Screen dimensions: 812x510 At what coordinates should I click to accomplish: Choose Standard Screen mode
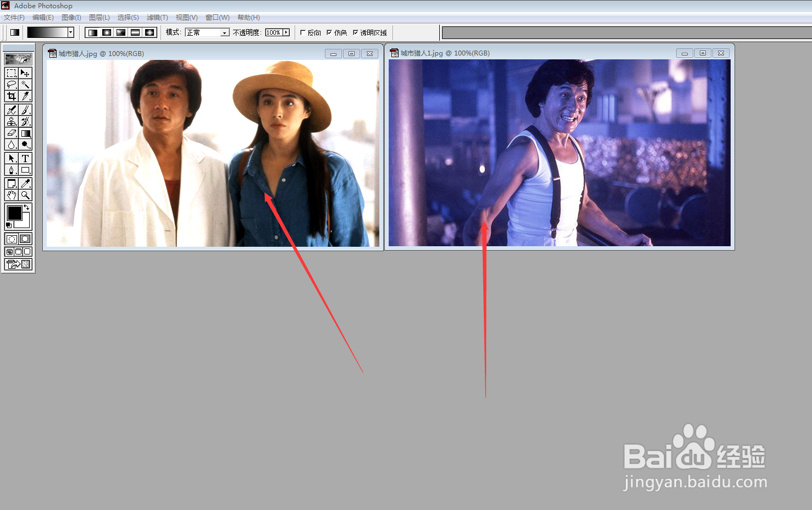point(9,252)
